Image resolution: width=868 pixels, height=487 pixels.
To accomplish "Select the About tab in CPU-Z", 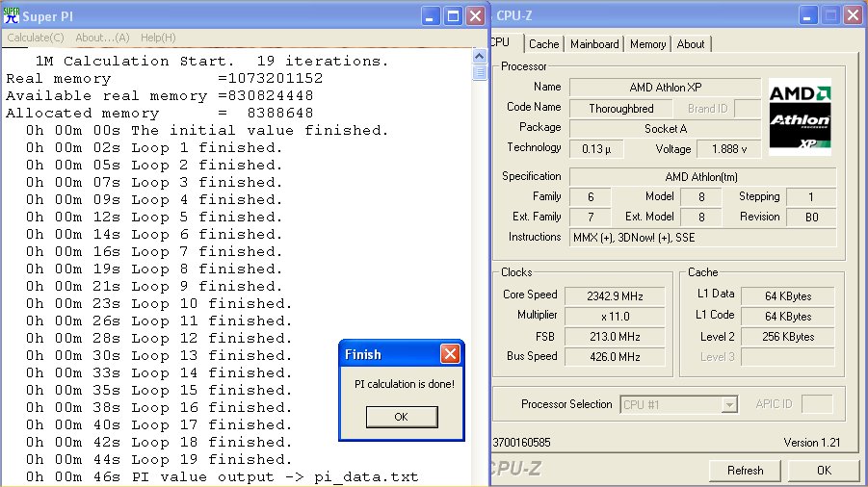I will (x=691, y=44).
